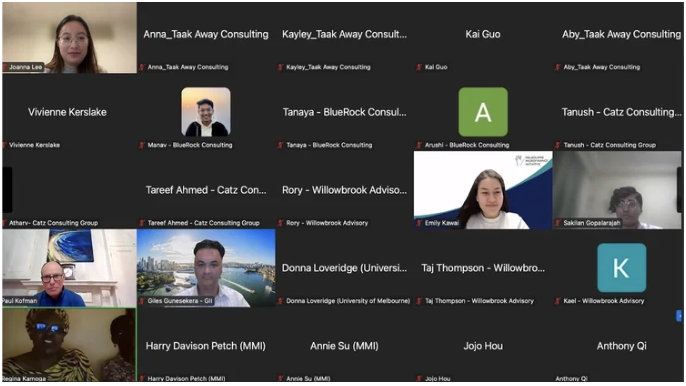Click the muted microphone icon next to Kai Guo
686x386 pixels.
[419, 67]
